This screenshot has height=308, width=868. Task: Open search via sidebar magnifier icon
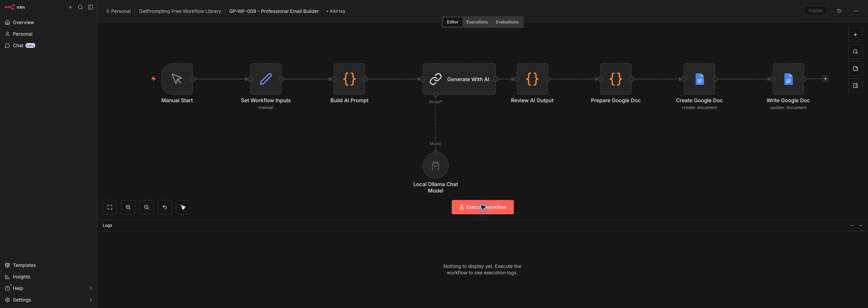80,7
